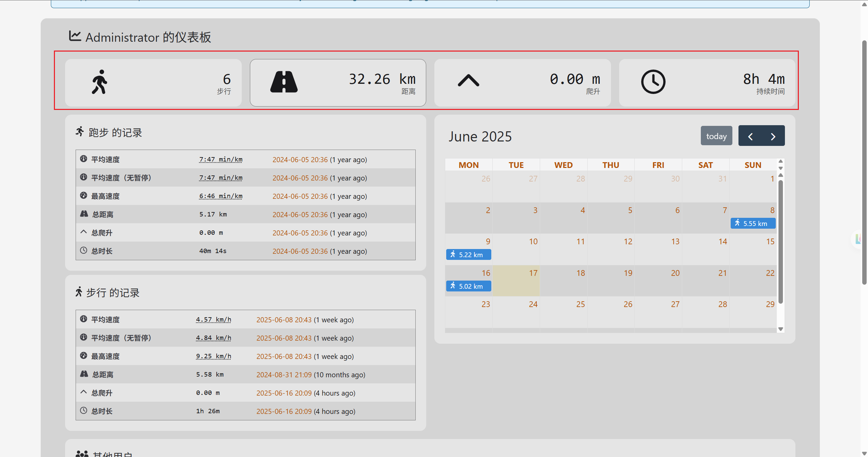Viewport: 868px width, 457px height.
Task: Click calendar scrollbar down arrow
Action: pyautogui.click(x=781, y=329)
